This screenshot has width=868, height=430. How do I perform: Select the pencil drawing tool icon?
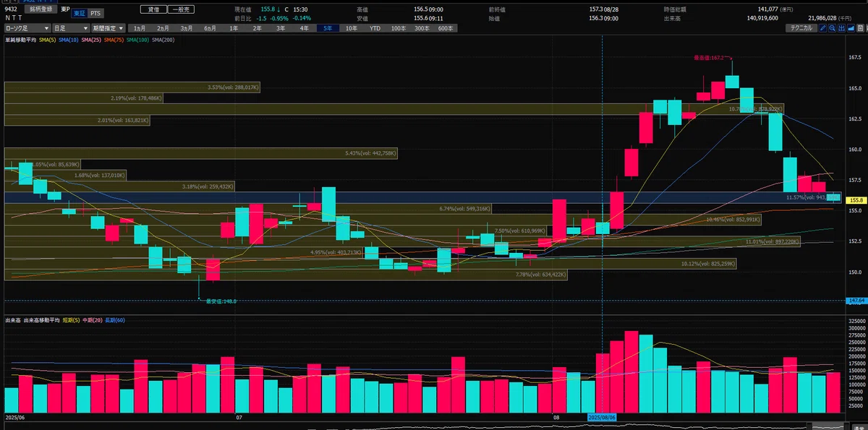pyautogui.click(x=823, y=28)
